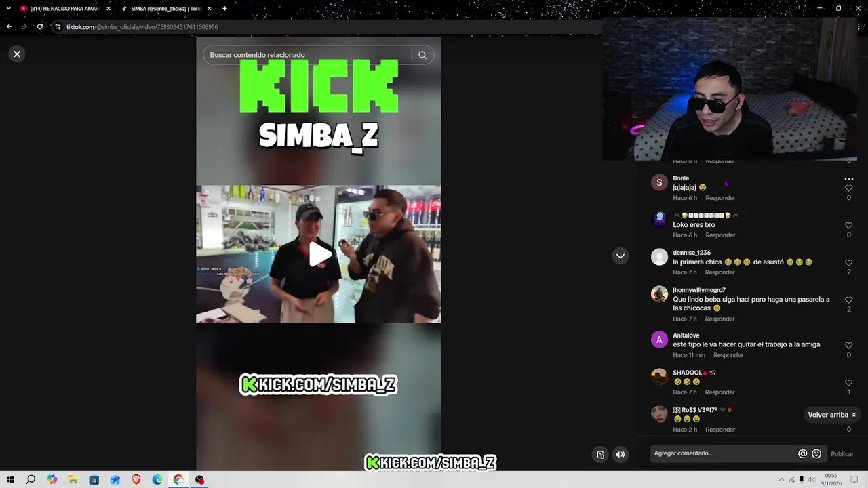This screenshot has width=868, height=488.
Task: Mute the video with speaker icon
Action: tap(620, 454)
